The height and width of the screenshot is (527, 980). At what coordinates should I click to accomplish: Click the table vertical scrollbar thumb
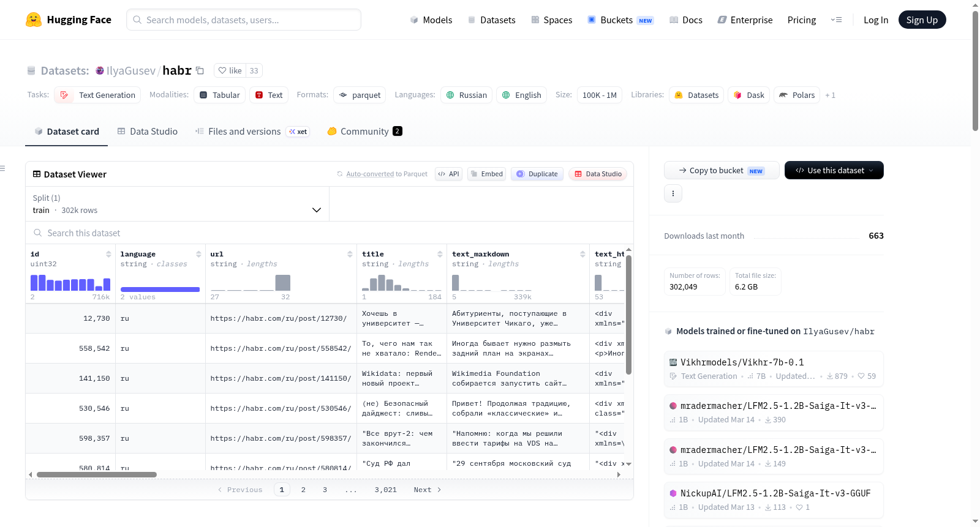628,315
